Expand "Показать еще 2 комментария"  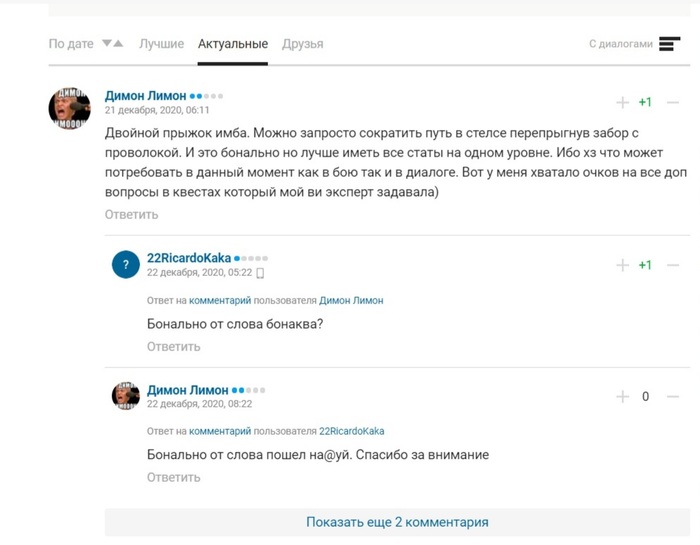coord(397,522)
